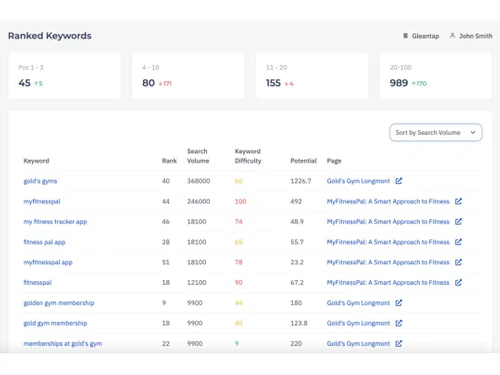The height and width of the screenshot is (375, 500).
Task: Open external link icon for fitness pal app row
Action: (x=458, y=242)
